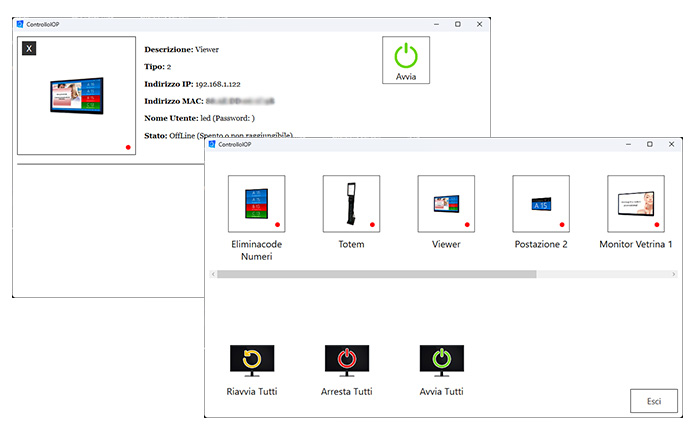The height and width of the screenshot is (438, 700).
Task: Click the scrollbar left arrow
Action: click(213, 274)
